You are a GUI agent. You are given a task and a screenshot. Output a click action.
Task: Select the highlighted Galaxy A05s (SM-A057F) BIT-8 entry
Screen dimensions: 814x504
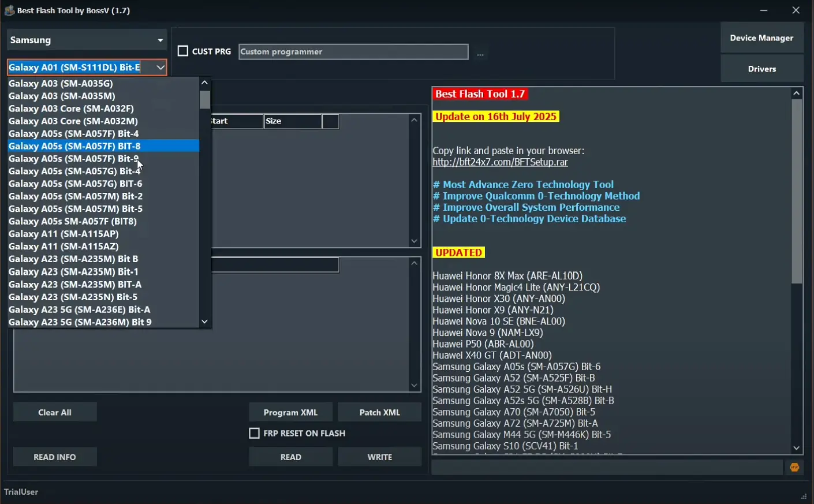tap(103, 146)
